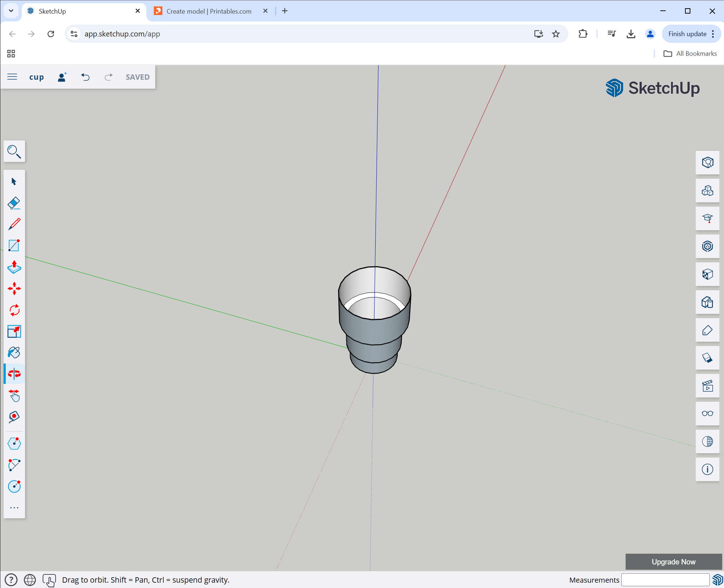The height and width of the screenshot is (588, 724).
Task: Click the language globe in status bar
Action: (x=30, y=580)
